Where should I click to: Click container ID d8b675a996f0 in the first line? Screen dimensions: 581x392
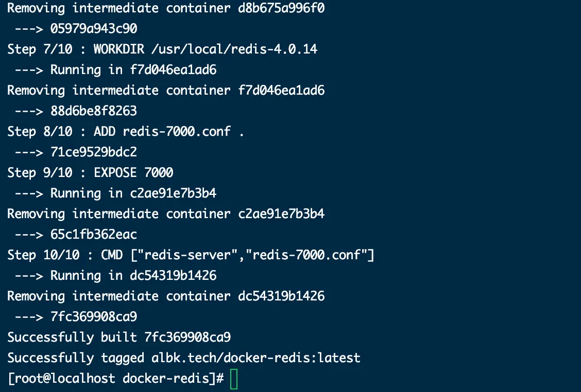click(281, 8)
